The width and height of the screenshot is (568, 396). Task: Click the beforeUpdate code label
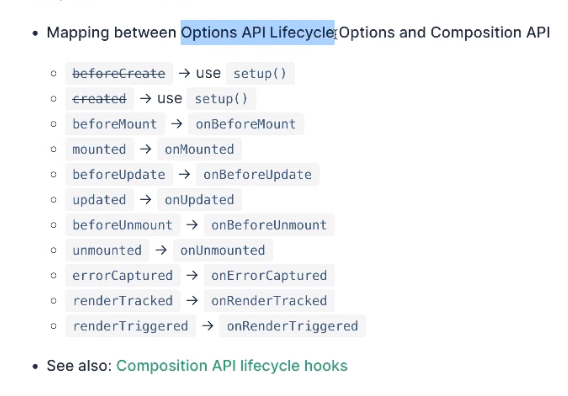[119, 174]
